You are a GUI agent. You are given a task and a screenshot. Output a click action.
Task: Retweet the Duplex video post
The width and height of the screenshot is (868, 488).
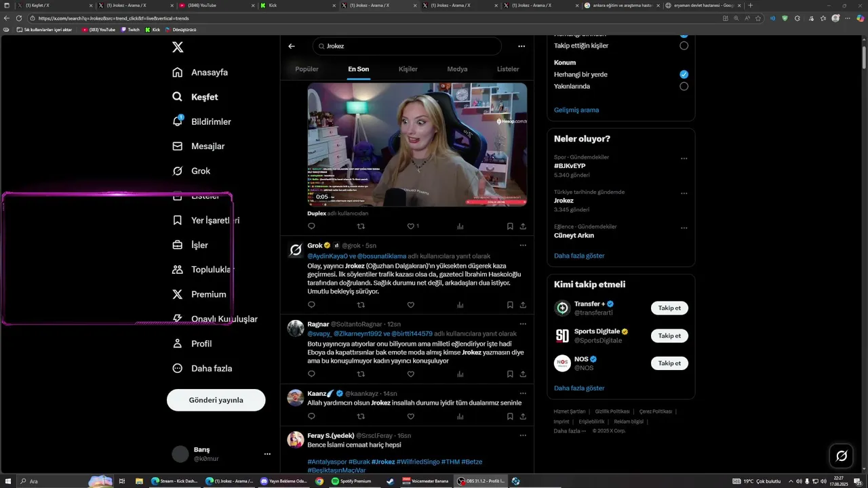tap(361, 226)
